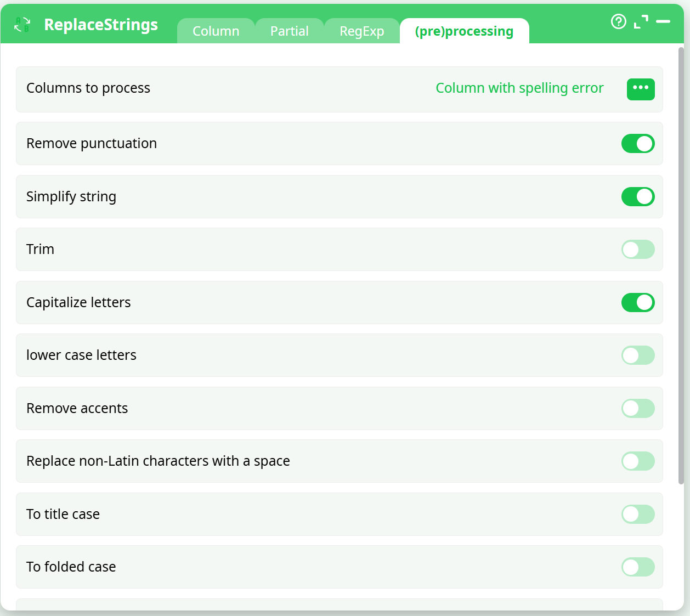Switch to the Column tab
Viewport: 690px width, 616px height.
click(x=216, y=31)
